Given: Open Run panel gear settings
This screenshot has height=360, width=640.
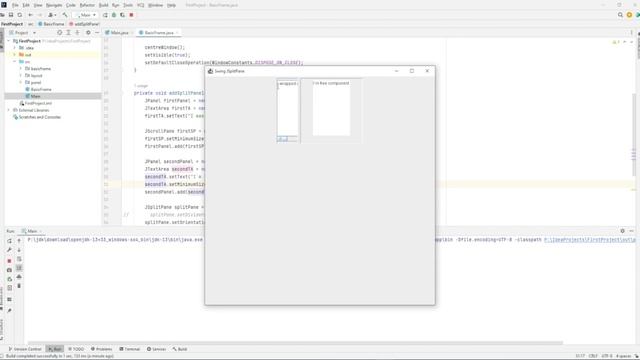Looking at the screenshot, I should click(x=622, y=231).
